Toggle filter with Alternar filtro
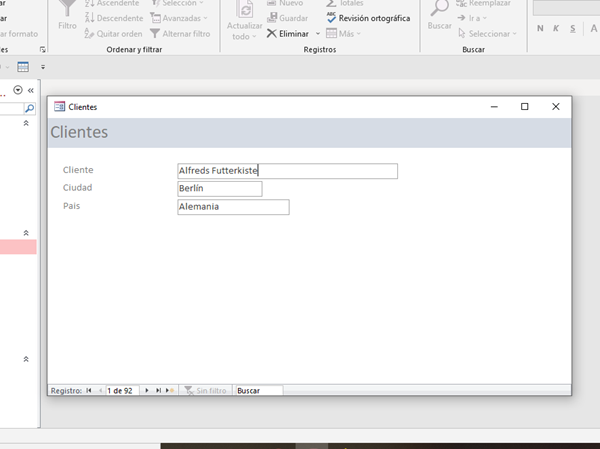 (180, 34)
